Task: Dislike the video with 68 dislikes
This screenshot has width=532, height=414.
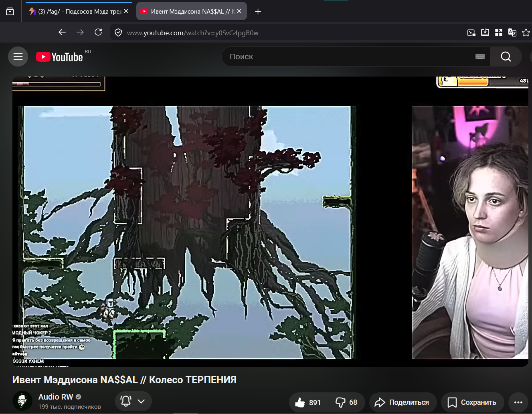Action: [347, 402]
